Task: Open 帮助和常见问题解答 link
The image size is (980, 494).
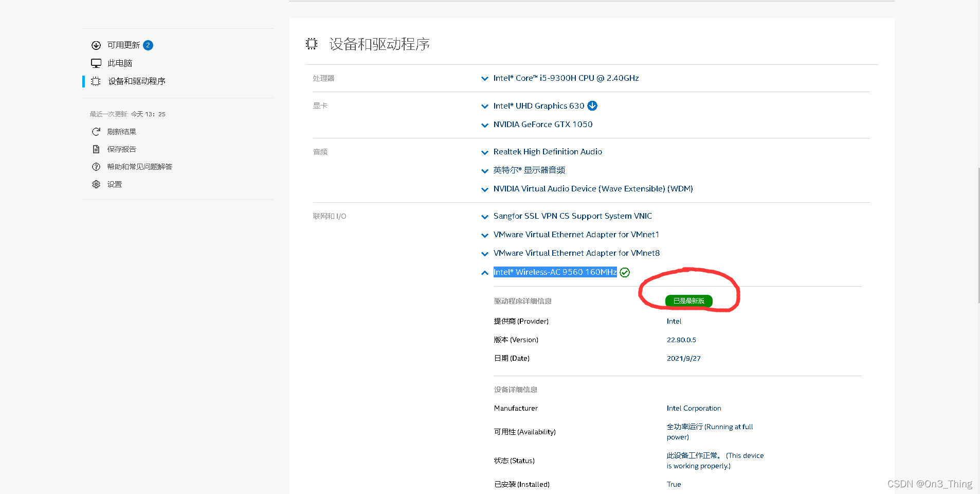Action: 140,167
